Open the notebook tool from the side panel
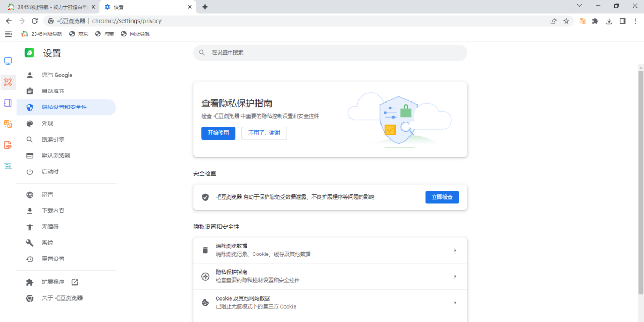This screenshot has width=644, height=322. pyautogui.click(x=8, y=103)
